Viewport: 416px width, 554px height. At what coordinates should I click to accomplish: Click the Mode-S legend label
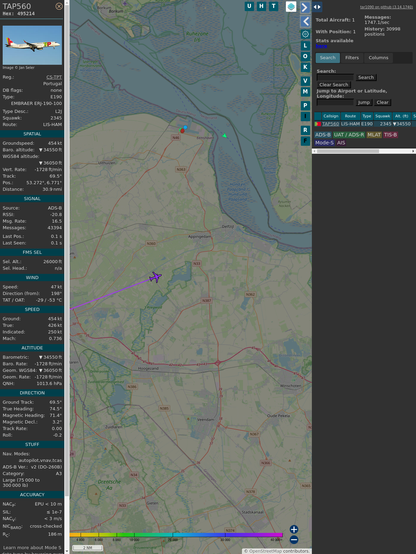(324, 143)
